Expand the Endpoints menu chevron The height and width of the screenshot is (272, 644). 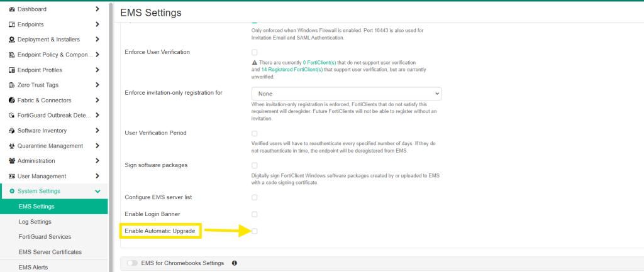pyautogui.click(x=97, y=24)
